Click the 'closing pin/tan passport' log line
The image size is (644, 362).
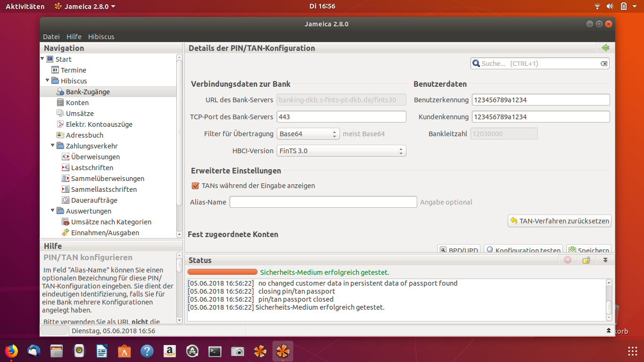[297, 291]
